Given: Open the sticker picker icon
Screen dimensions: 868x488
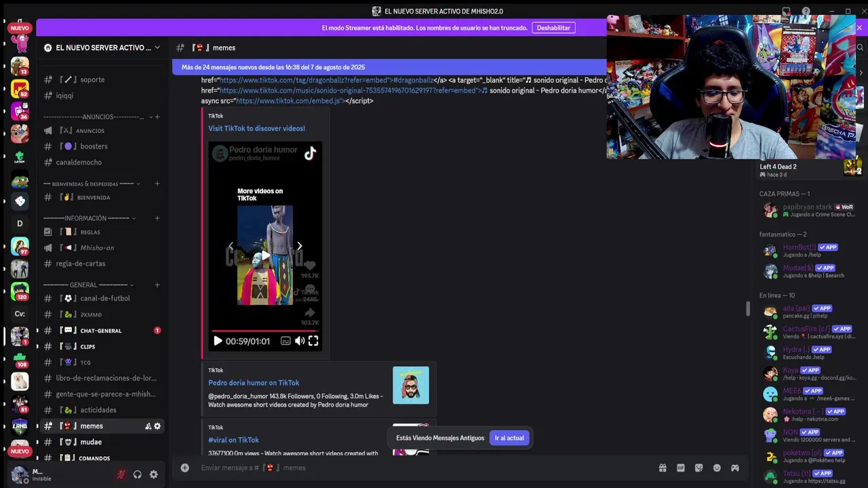Looking at the screenshot, I should pyautogui.click(x=698, y=468).
